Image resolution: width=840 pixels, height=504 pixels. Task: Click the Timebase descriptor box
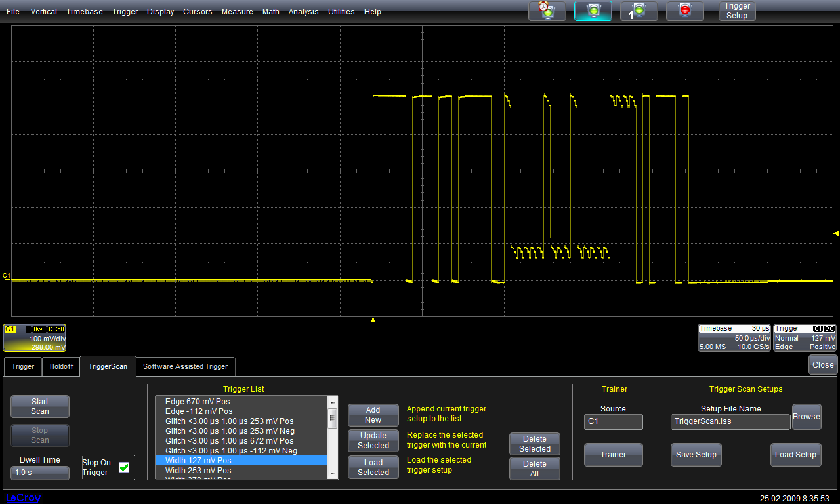pos(734,337)
